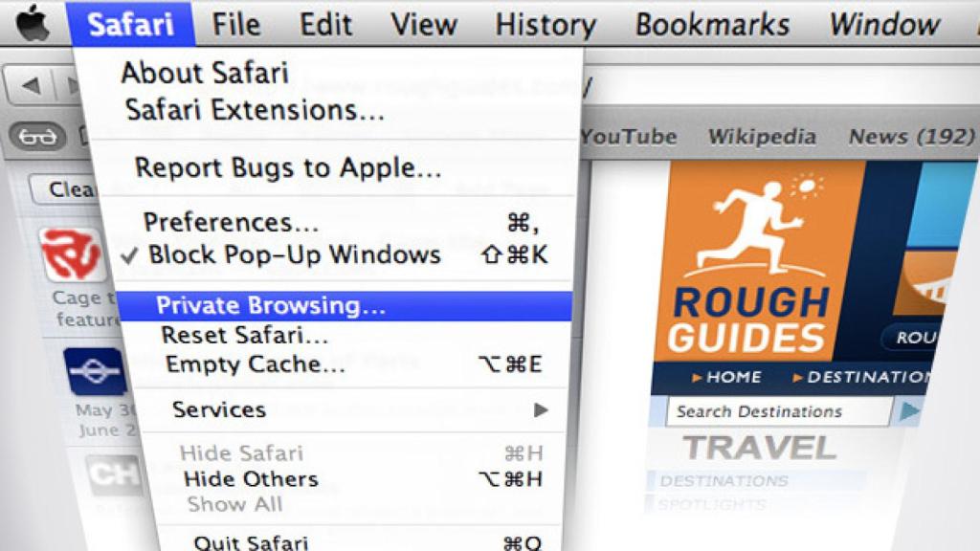Open the History menu

coord(546,25)
